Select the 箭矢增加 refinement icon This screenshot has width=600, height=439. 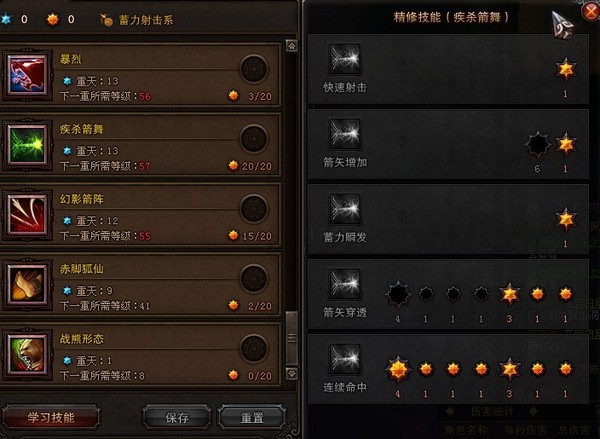pos(345,134)
